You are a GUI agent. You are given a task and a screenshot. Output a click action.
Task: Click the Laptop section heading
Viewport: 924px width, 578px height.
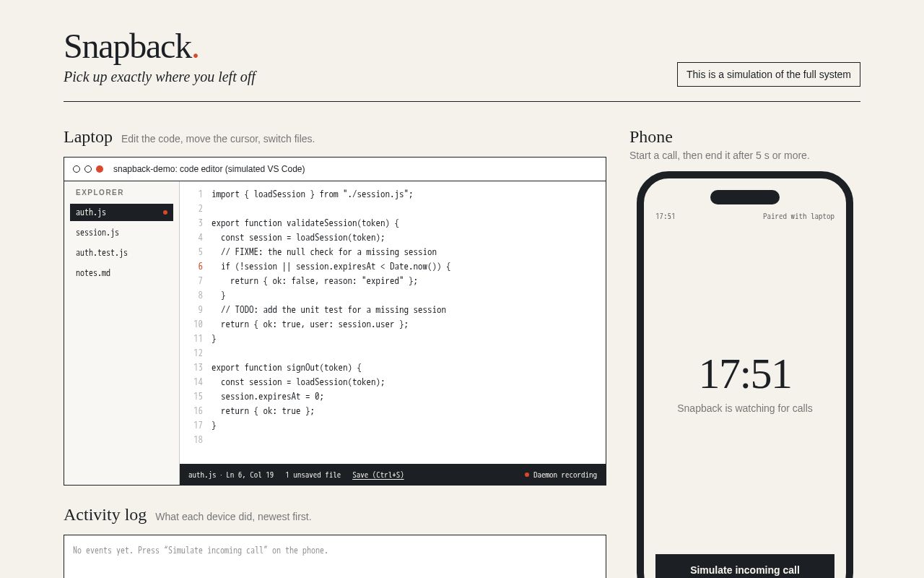[x=88, y=137]
